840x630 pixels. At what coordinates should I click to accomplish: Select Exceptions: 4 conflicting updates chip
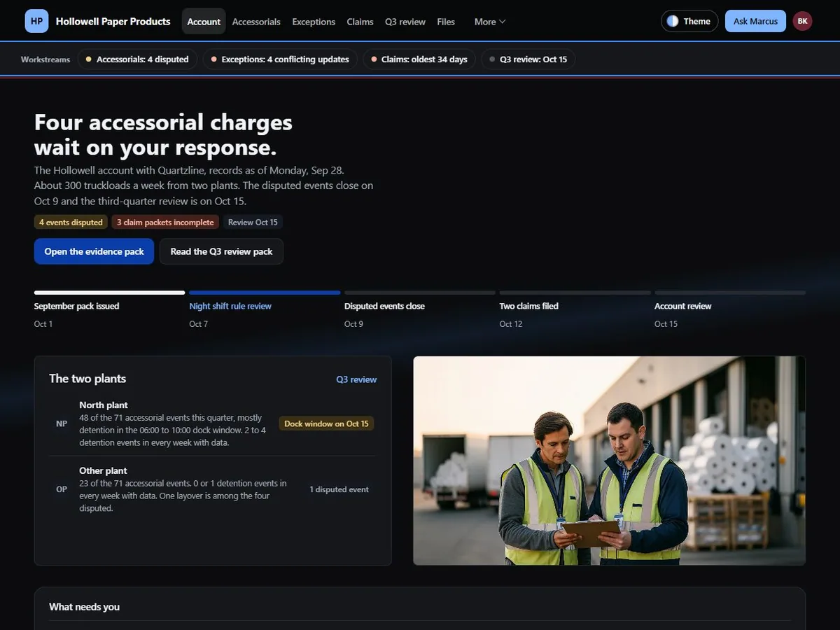coord(280,59)
